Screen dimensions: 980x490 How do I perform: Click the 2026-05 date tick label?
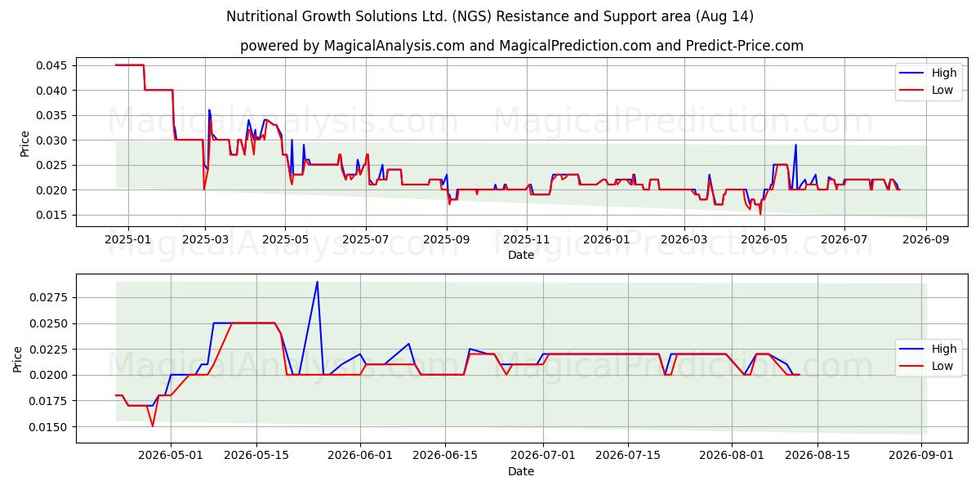764,239
